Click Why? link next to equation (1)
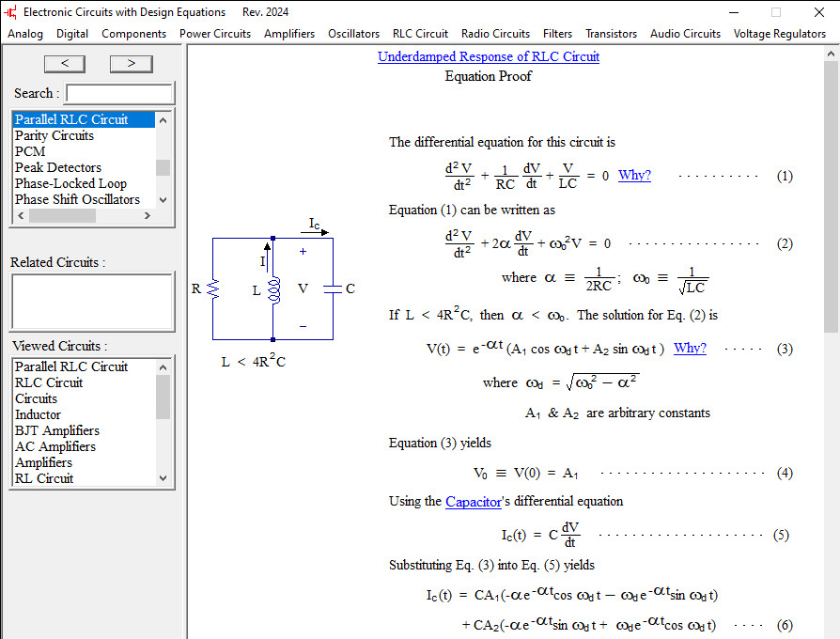Image resolution: width=840 pixels, height=639 pixels. point(634,175)
